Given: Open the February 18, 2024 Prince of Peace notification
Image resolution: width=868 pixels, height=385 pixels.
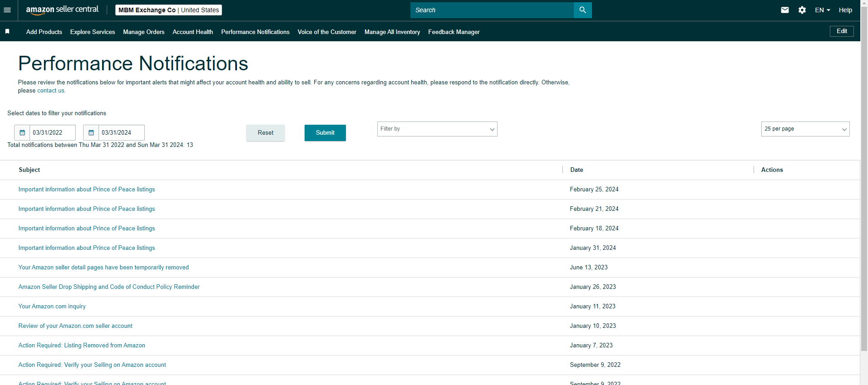Looking at the screenshot, I should point(87,229).
